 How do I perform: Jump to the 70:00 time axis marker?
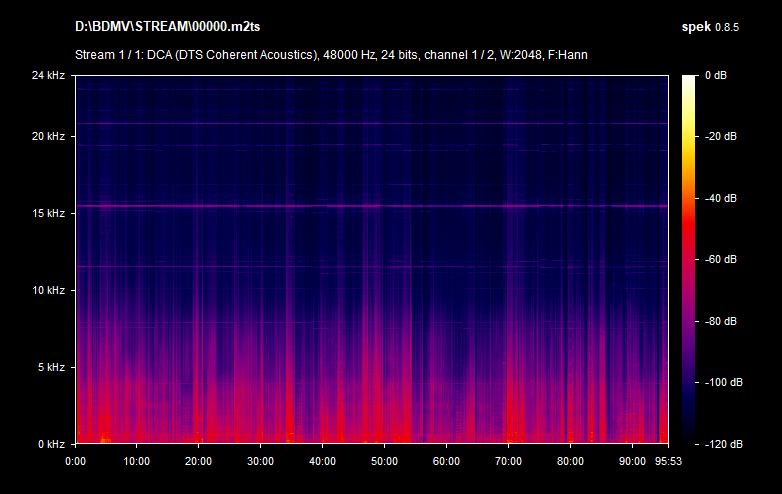[x=508, y=461]
